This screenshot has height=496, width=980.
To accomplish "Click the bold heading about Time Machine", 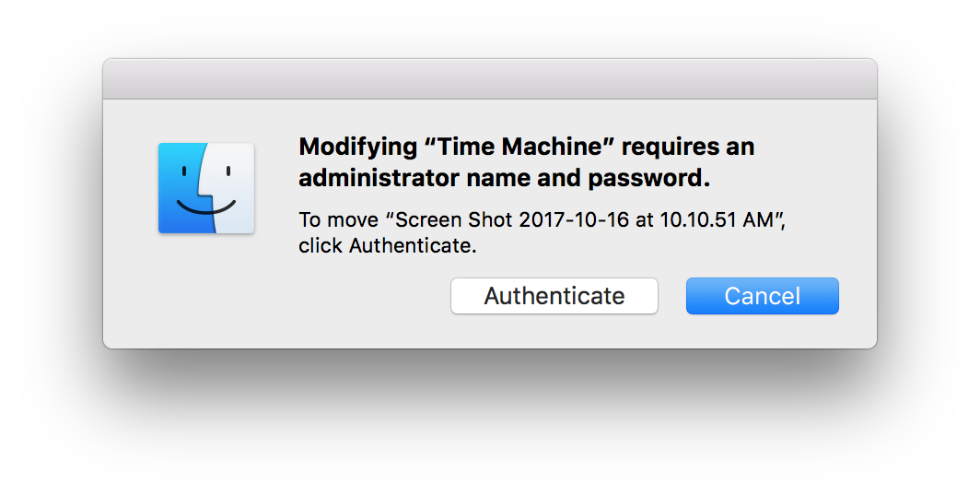I will pos(526,162).
